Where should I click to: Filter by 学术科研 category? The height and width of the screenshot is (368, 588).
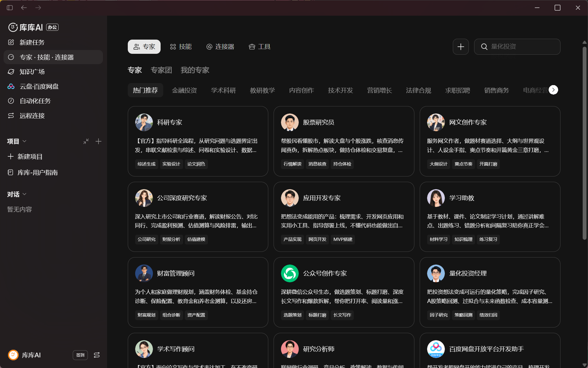(x=223, y=90)
